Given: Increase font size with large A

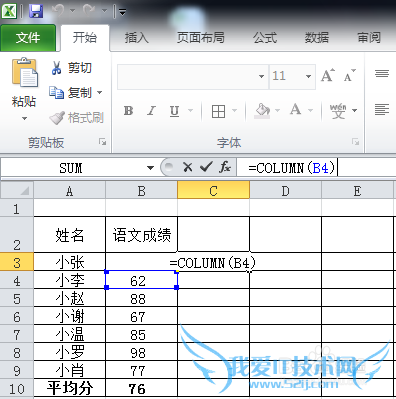Looking at the screenshot, I should pos(328,76).
